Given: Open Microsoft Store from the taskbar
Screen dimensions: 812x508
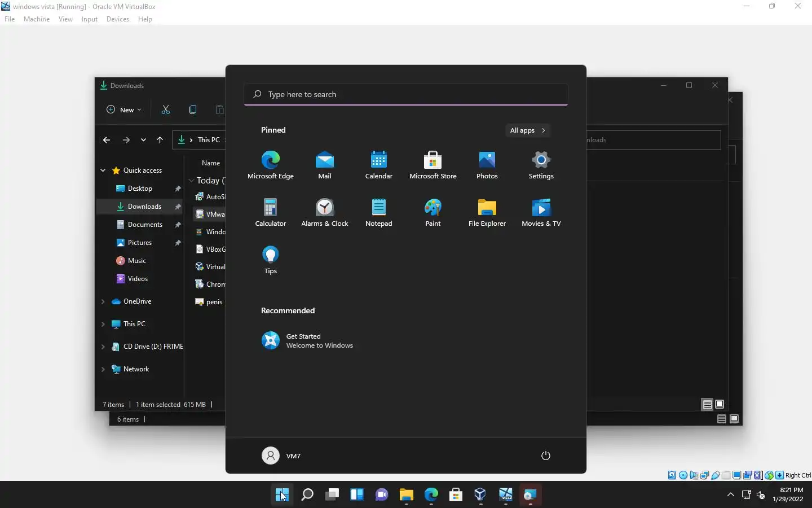Looking at the screenshot, I should pyautogui.click(x=456, y=495).
